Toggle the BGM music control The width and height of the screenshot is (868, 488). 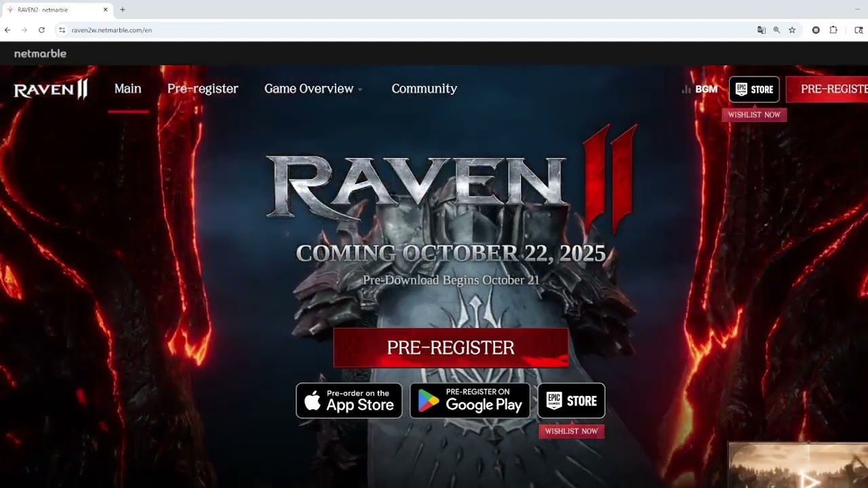click(x=699, y=89)
